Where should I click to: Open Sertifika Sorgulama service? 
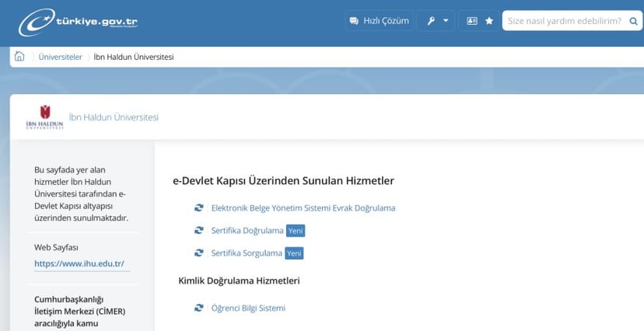(x=247, y=253)
